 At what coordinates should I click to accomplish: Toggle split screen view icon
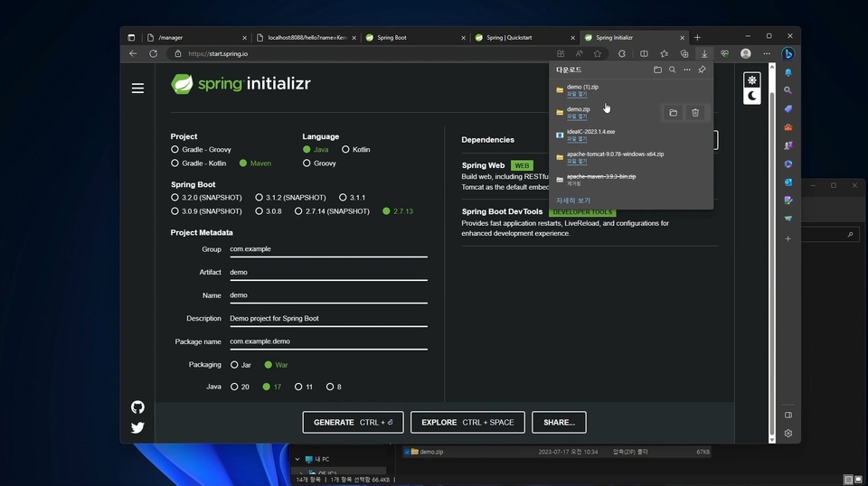[x=644, y=53]
